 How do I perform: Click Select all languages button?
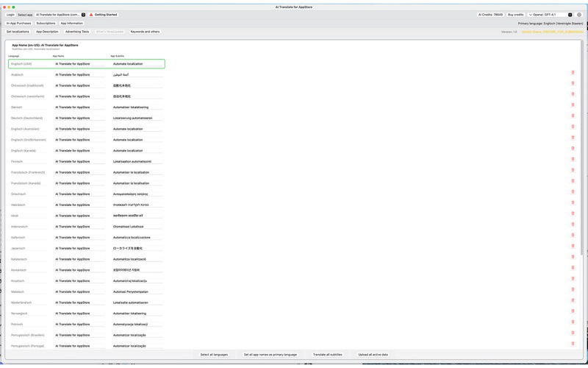pos(214,355)
